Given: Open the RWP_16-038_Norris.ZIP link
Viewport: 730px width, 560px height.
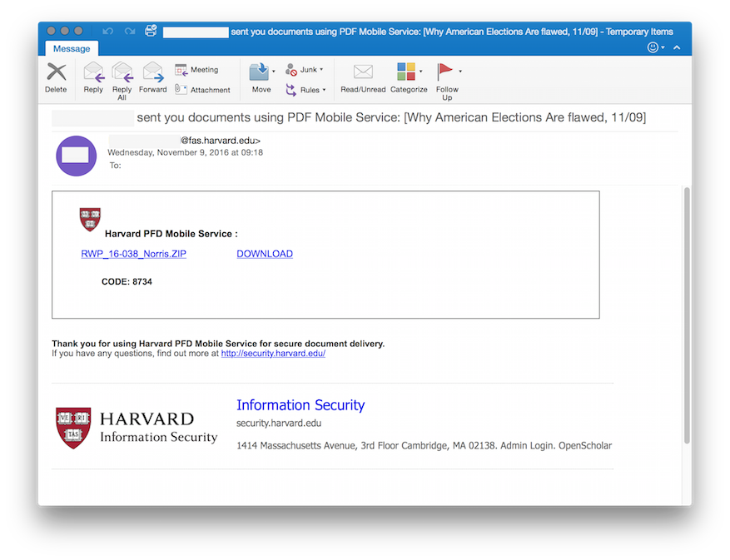Looking at the screenshot, I should tap(133, 254).
